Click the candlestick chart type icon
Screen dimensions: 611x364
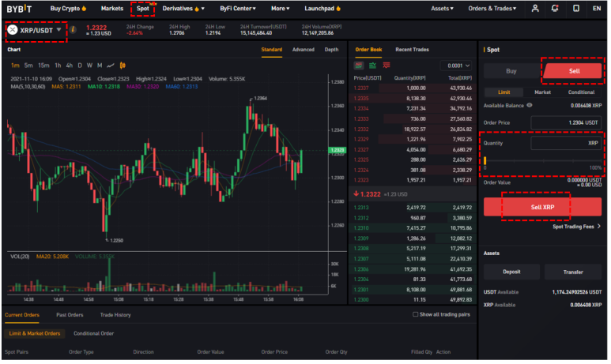[123, 66]
